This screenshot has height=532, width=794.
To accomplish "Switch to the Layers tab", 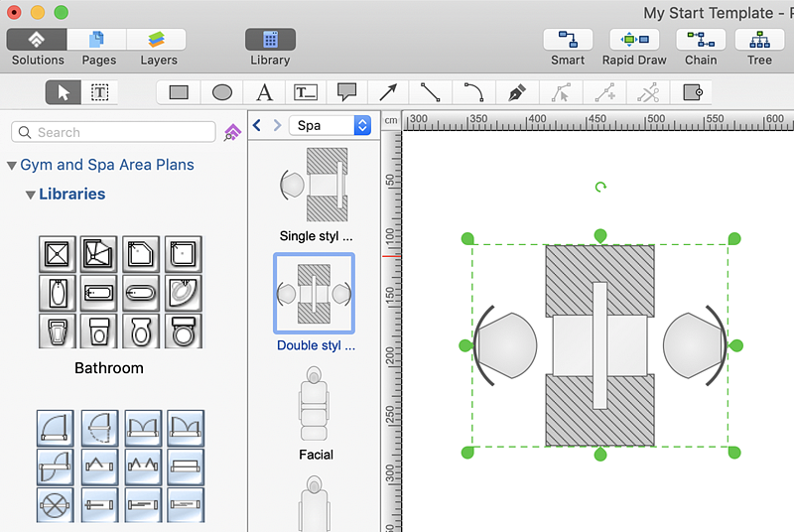I will tap(157, 40).
